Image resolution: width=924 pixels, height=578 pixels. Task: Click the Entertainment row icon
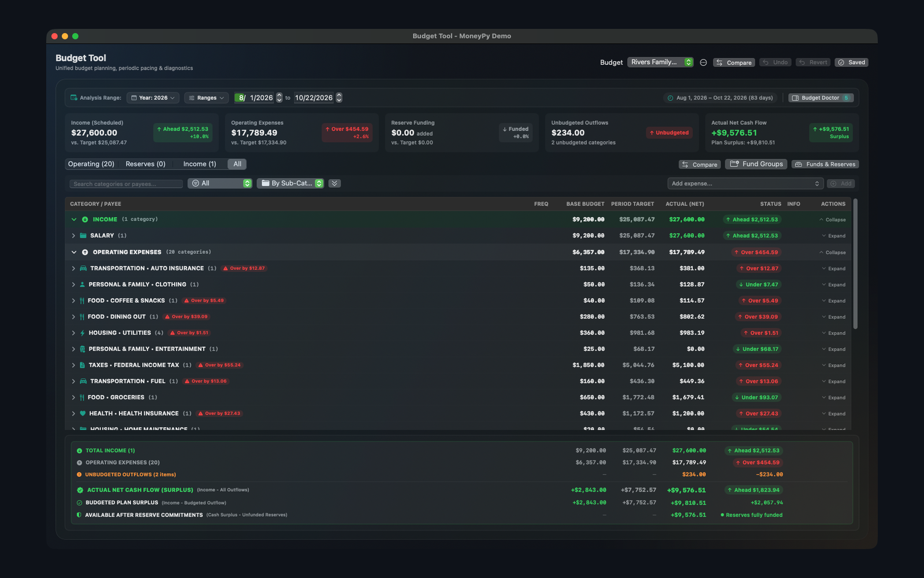[x=82, y=349]
